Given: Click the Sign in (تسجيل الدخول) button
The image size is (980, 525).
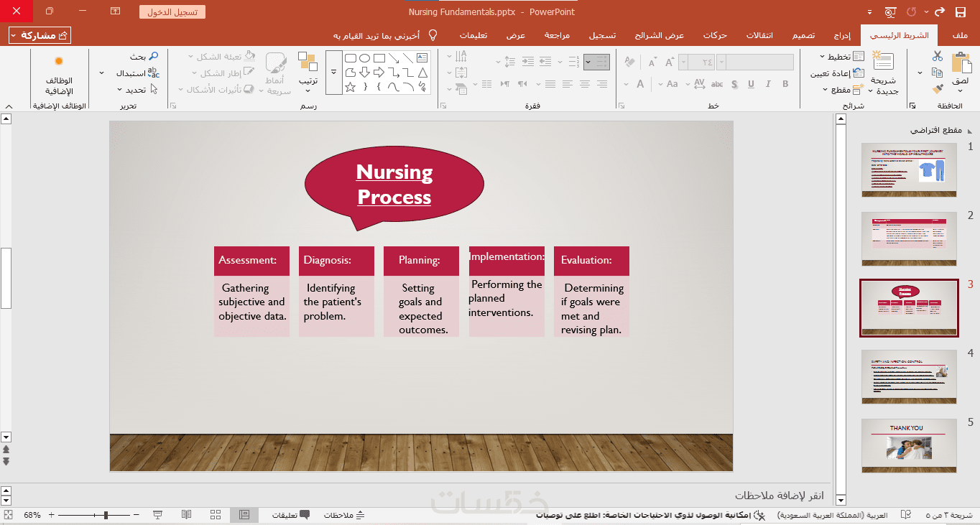Looking at the screenshot, I should [172, 12].
